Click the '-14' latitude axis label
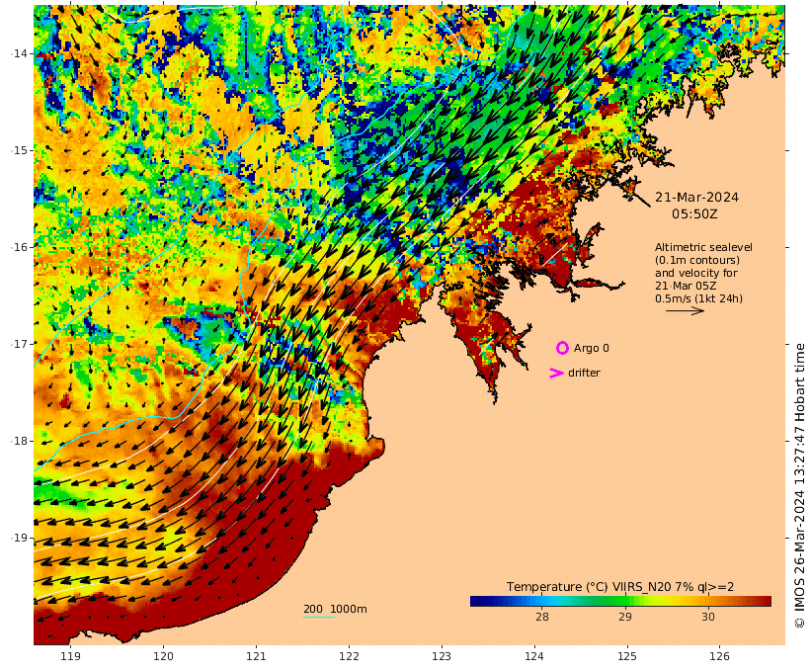This screenshot has width=810, height=672. tap(20, 53)
